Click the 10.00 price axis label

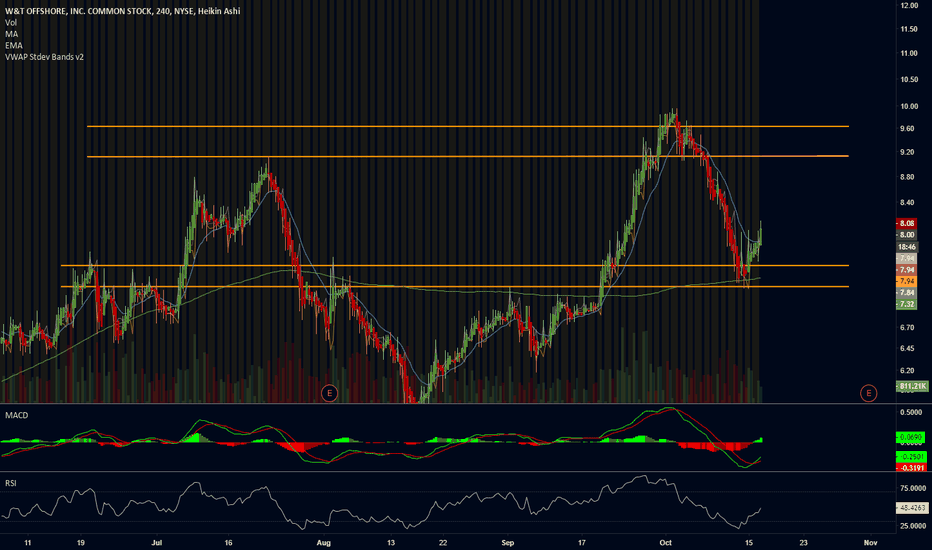pyautogui.click(x=909, y=107)
